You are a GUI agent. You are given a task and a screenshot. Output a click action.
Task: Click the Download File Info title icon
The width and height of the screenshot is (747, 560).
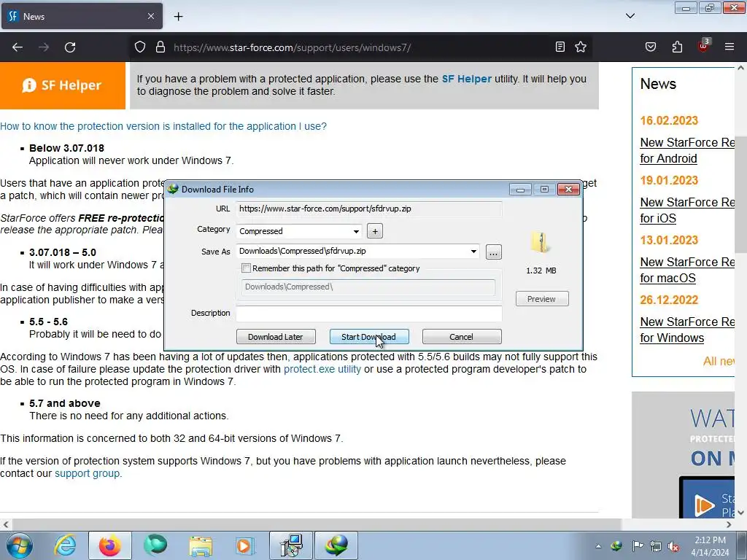click(173, 189)
